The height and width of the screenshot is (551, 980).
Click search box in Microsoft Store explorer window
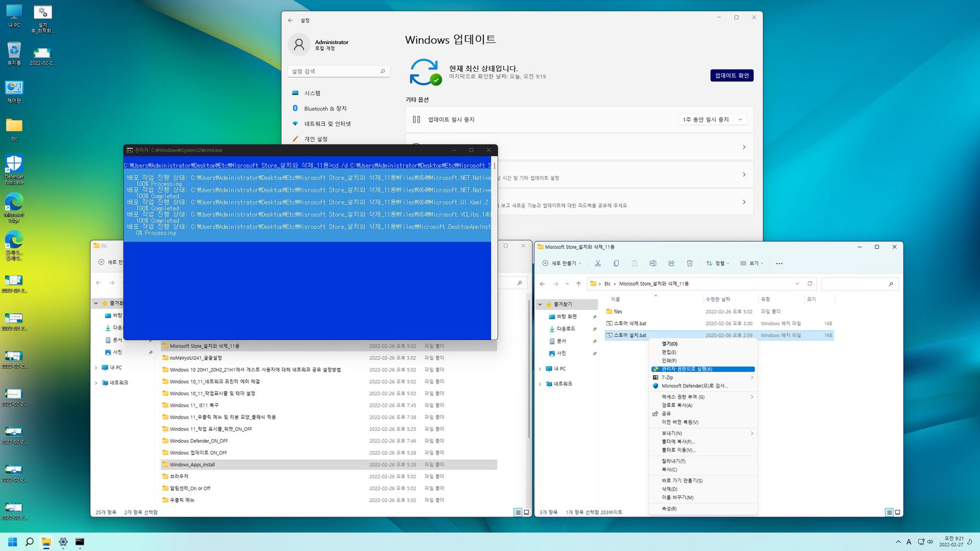pos(860,284)
